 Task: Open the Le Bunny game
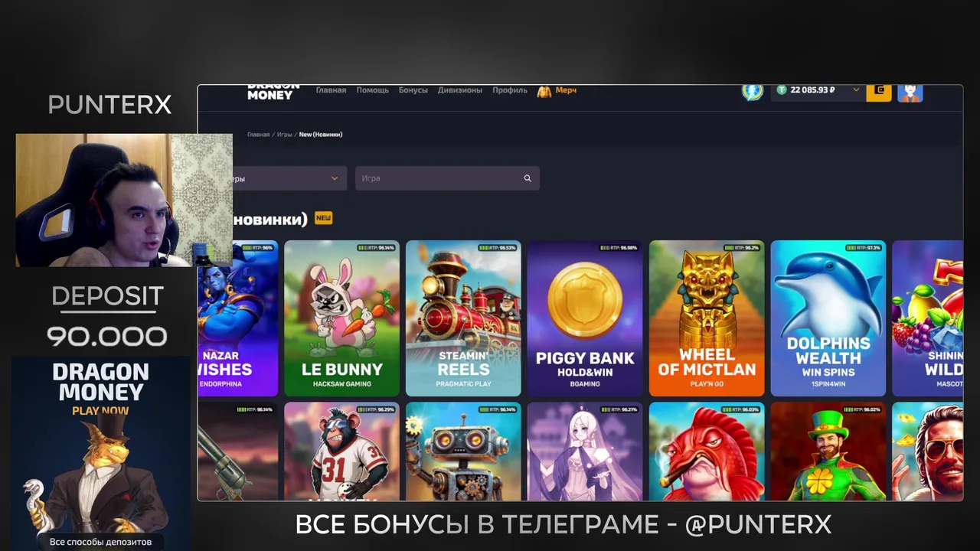(341, 318)
